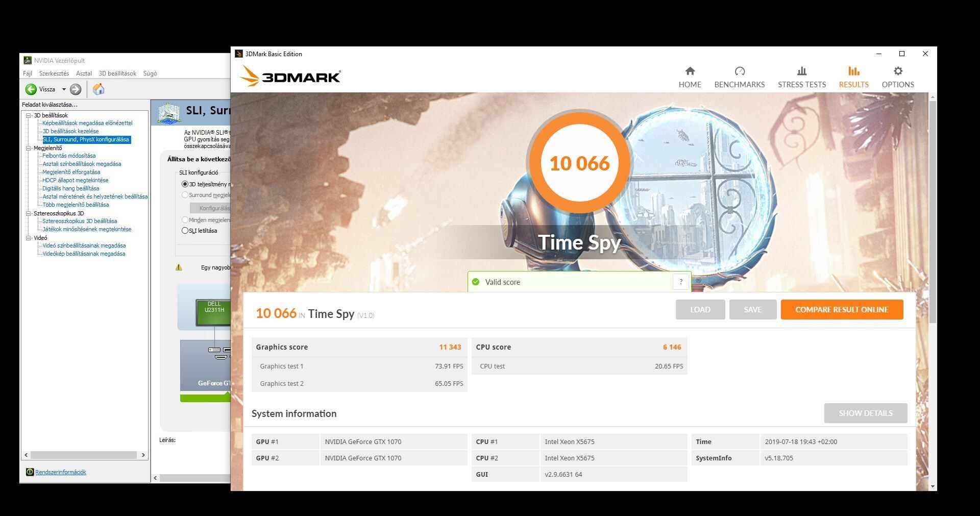Select SLI, Surround, PhysX konfigurálása tree item
The height and width of the screenshot is (516, 980).
point(86,139)
